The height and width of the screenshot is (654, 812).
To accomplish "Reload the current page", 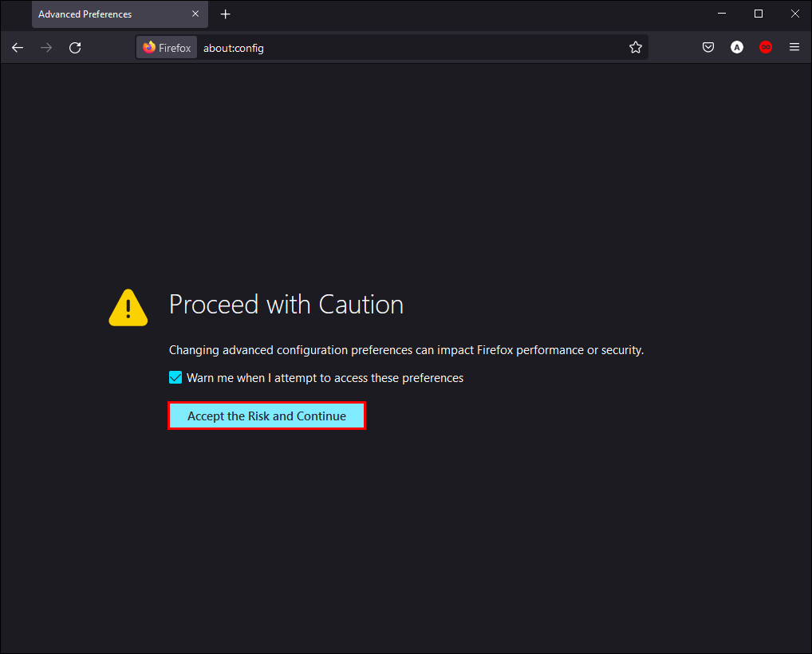I will click(75, 48).
